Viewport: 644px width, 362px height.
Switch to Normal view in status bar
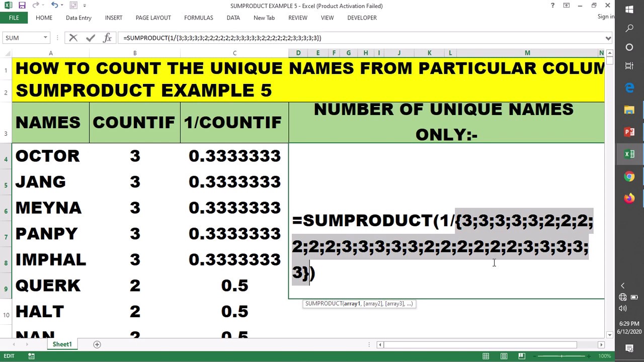click(x=486, y=356)
